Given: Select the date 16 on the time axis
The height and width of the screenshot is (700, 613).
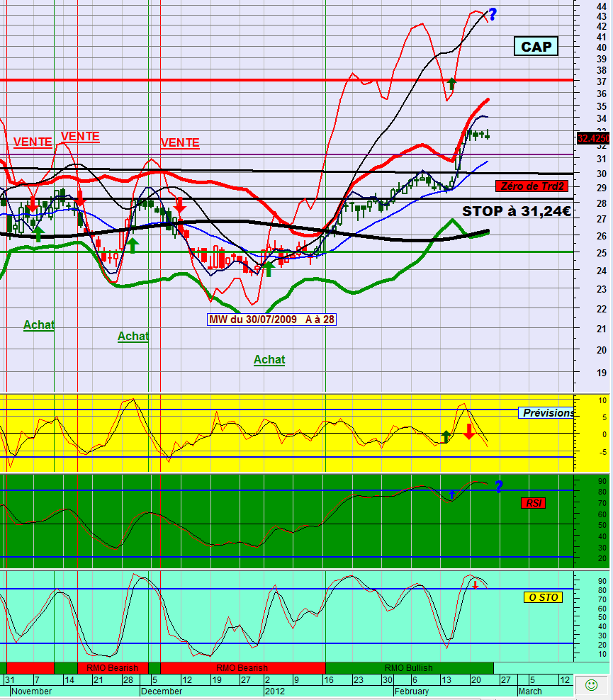Looking at the screenshot, I should (x=329, y=680).
